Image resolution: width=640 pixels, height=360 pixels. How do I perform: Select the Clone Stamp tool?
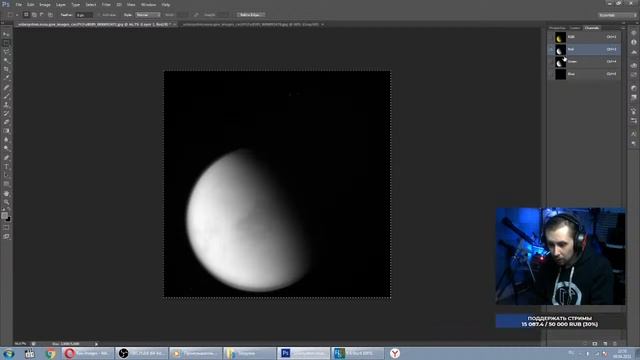click(6, 105)
